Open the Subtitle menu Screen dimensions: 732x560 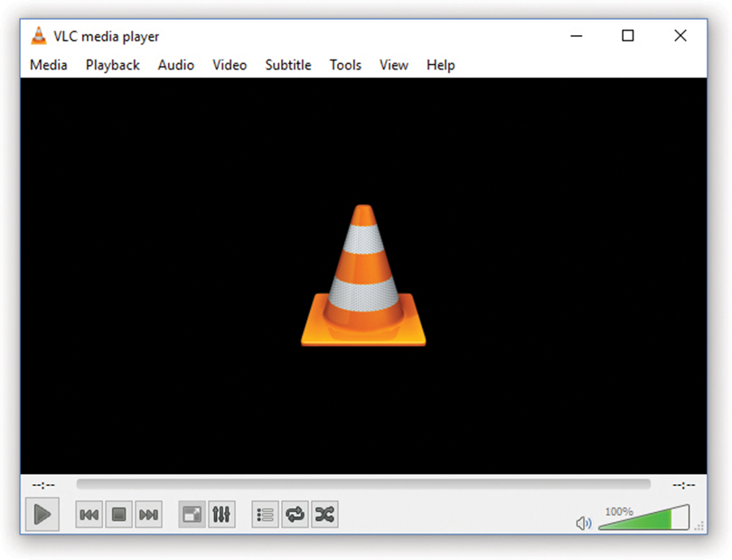pyautogui.click(x=288, y=65)
